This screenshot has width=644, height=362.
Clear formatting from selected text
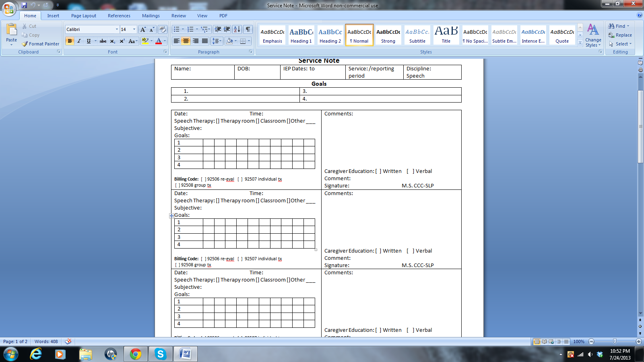point(163,29)
